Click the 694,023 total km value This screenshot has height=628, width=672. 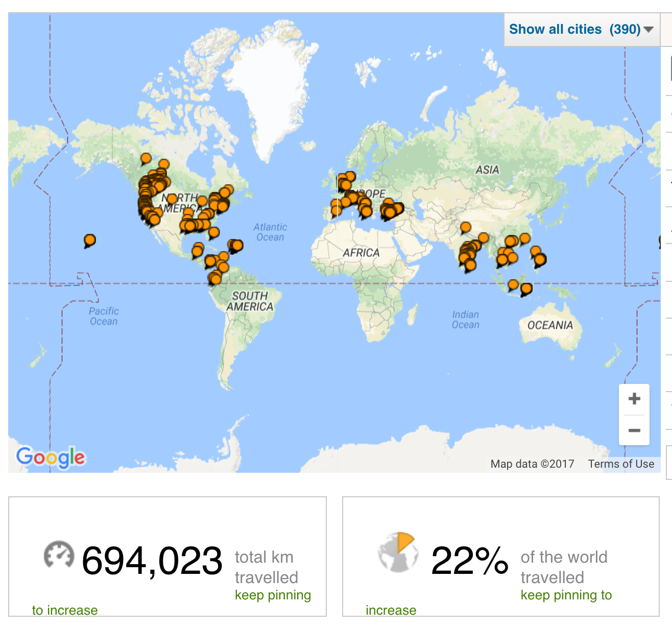(x=152, y=561)
